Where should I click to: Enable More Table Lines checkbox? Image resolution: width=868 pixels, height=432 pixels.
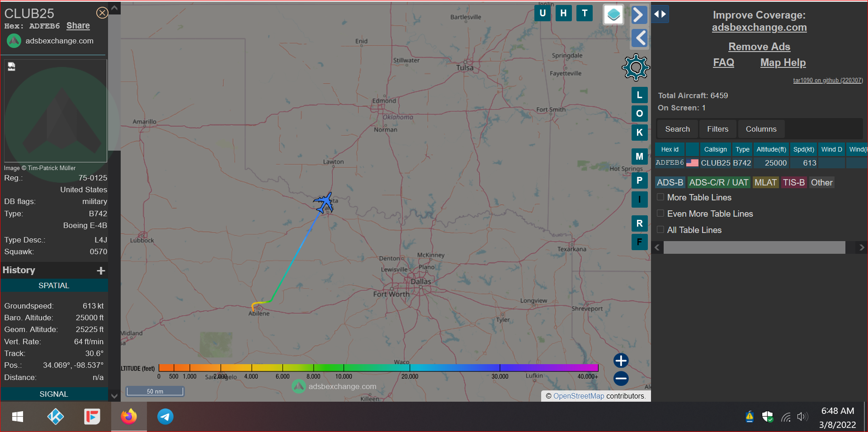660,197
